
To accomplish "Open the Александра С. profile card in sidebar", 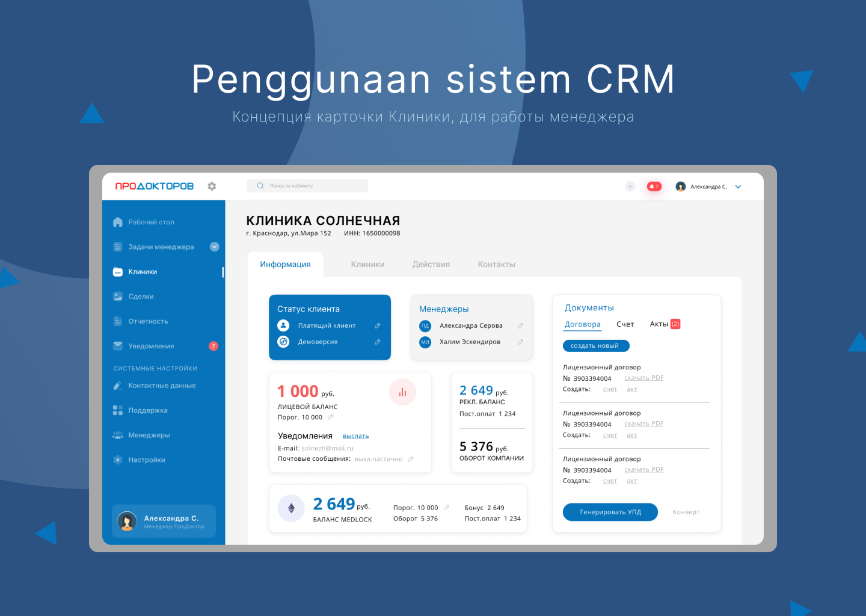I will pyautogui.click(x=164, y=521).
